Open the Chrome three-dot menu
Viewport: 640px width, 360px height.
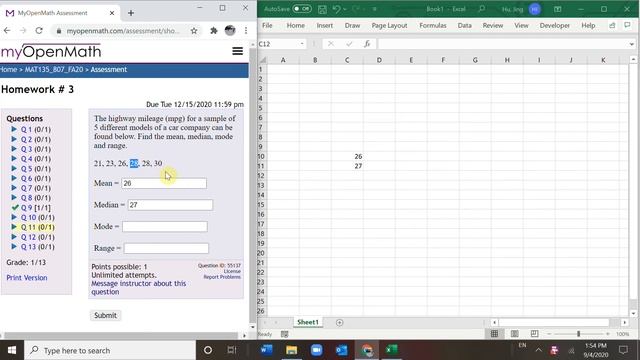246,31
